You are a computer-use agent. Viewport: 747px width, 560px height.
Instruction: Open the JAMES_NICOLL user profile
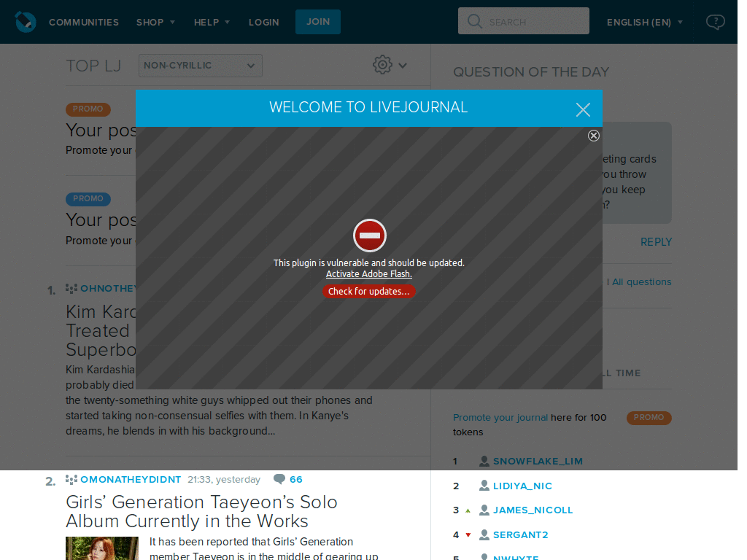[x=533, y=510]
